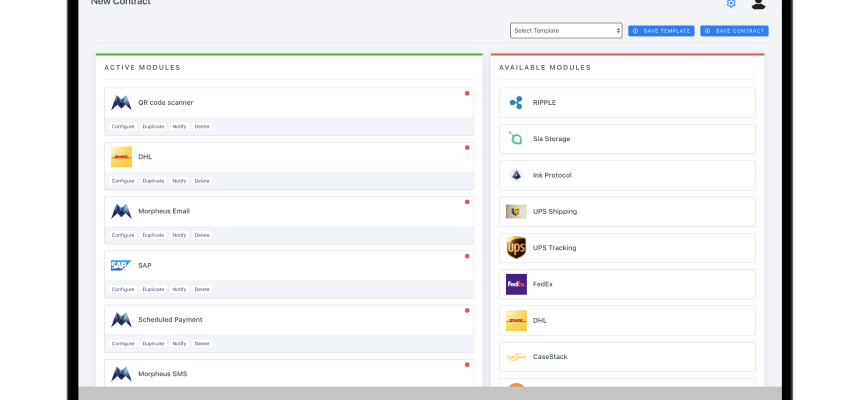The image size is (860, 400).
Task: Configure the active DHL module
Action: pyautogui.click(x=123, y=181)
